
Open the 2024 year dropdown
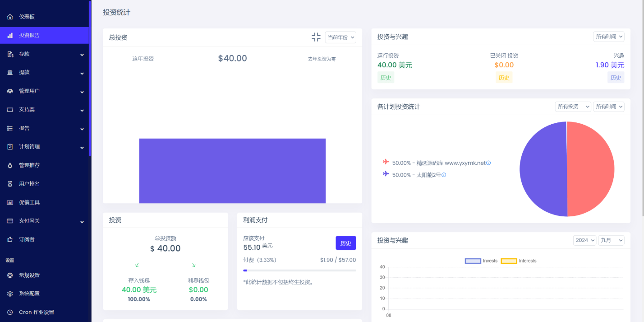click(x=585, y=240)
